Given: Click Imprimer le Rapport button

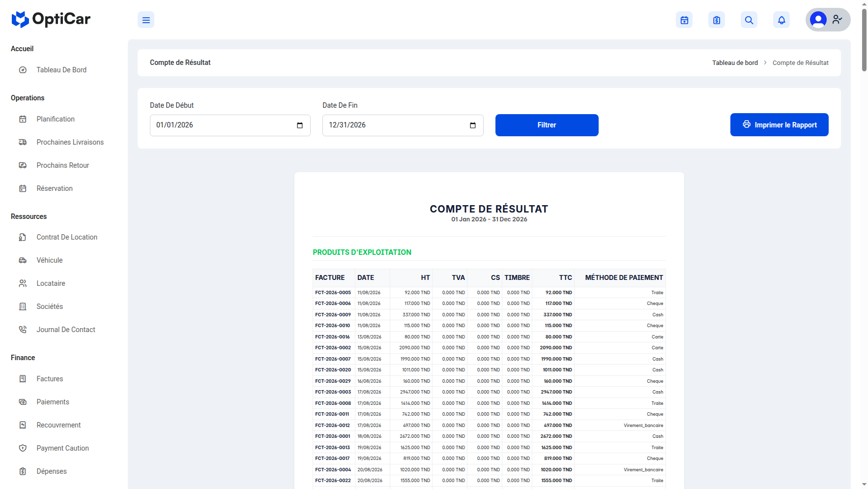Looking at the screenshot, I should pyautogui.click(x=780, y=125).
